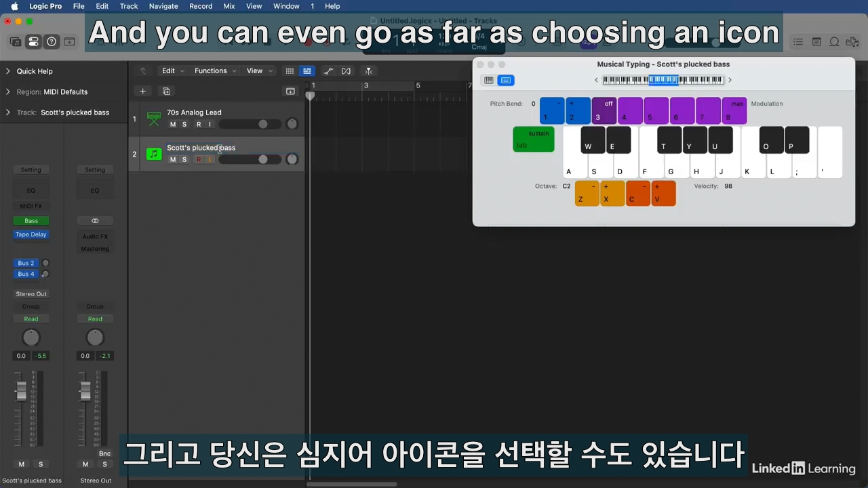Viewport: 868px width, 488px height.
Task: Toggle record enable on Scott's plucked bass track
Action: point(199,159)
